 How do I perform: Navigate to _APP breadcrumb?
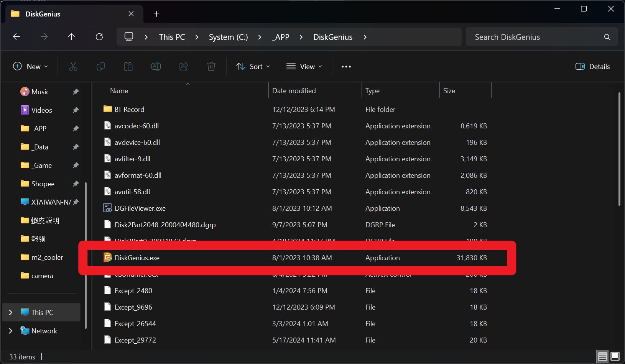281,37
